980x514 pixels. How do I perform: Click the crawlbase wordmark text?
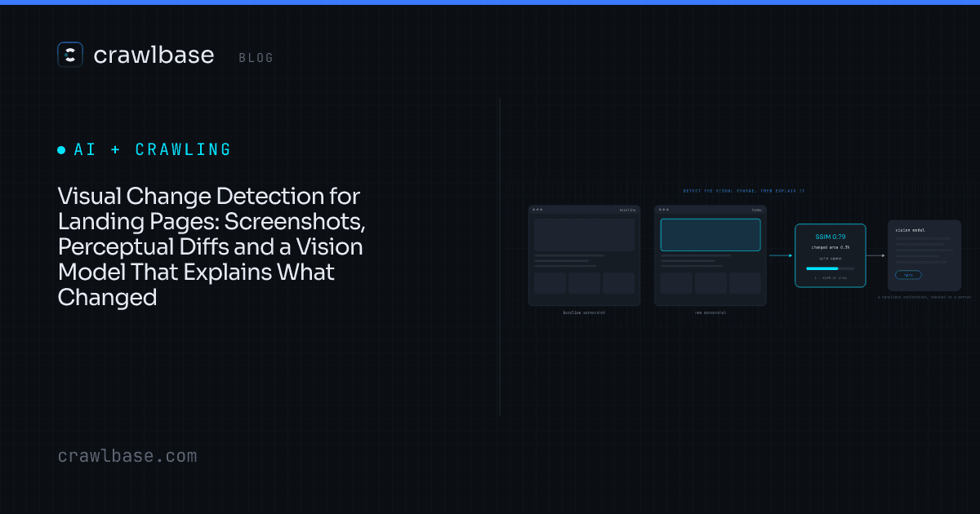tap(154, 55)
